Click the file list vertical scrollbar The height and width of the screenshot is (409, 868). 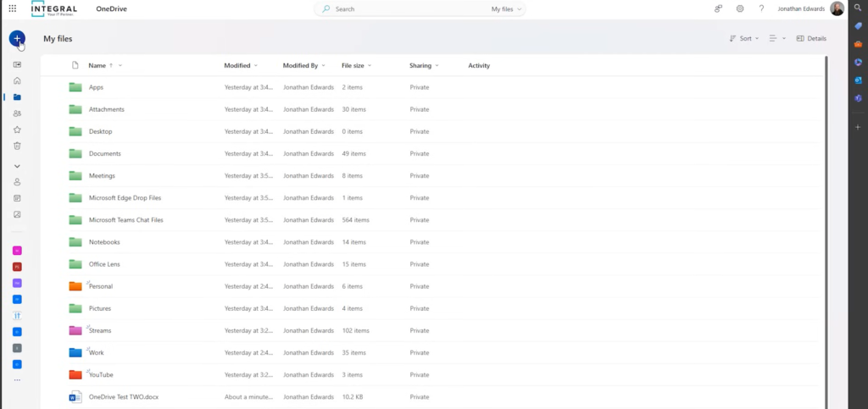click(x=826, y=232)
